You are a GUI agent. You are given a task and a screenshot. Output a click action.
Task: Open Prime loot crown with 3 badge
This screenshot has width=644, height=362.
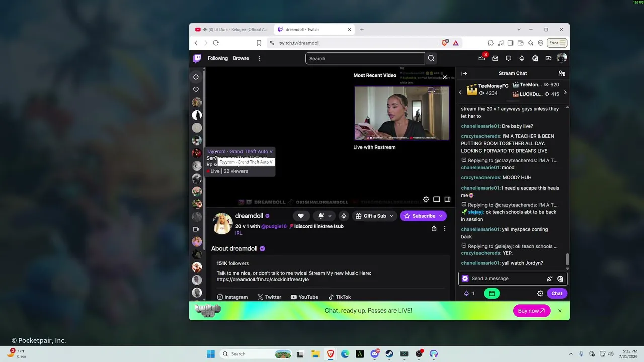click(x=482, y=58)
